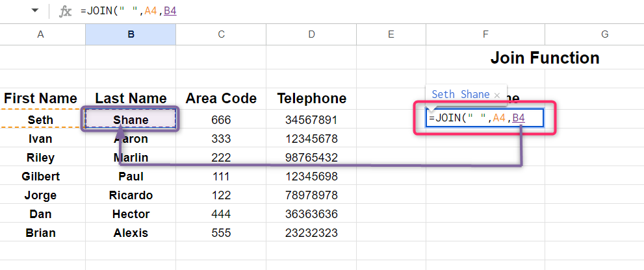Click the Join Function title cell
Screen dimensions: 644x270
pos(545,58)
